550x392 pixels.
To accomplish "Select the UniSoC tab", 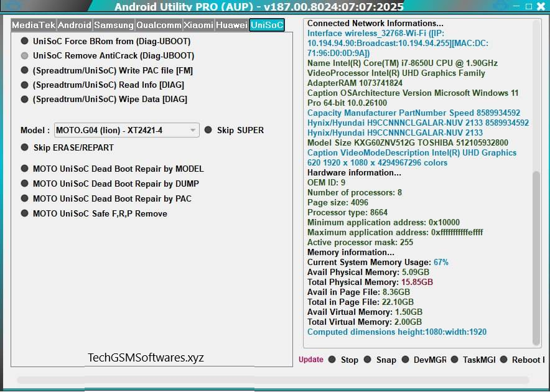I will [x=267, y=26].
